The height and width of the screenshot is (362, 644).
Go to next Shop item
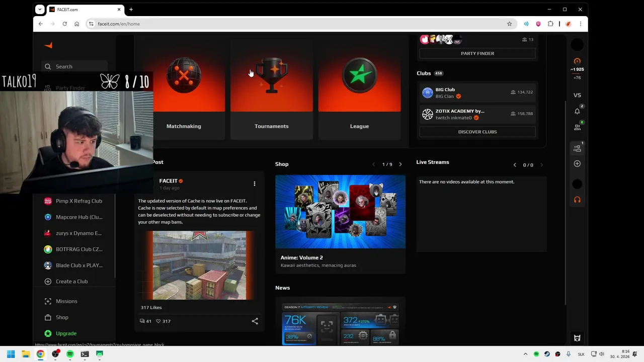400,164
